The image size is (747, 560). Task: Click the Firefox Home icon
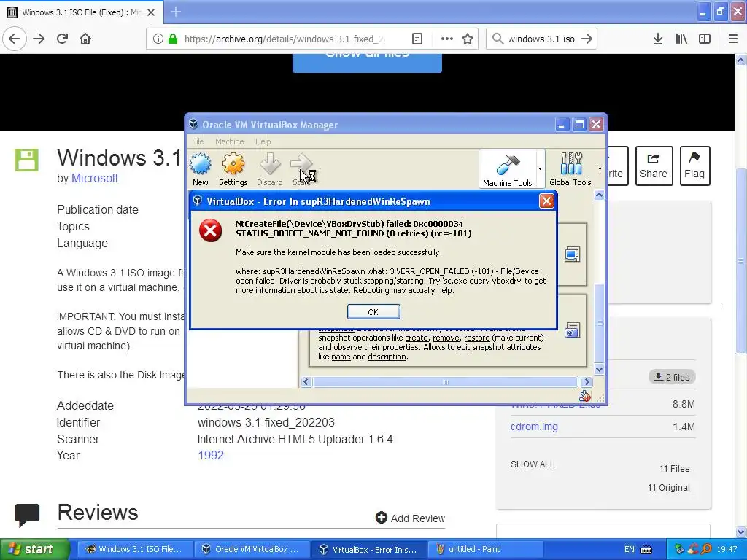[85, 39]
